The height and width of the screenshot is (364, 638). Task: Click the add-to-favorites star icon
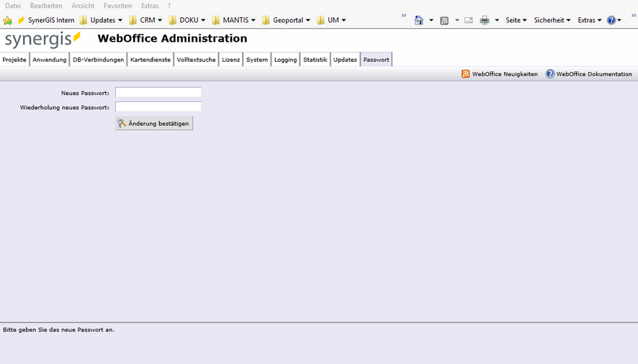click(7, 20)
